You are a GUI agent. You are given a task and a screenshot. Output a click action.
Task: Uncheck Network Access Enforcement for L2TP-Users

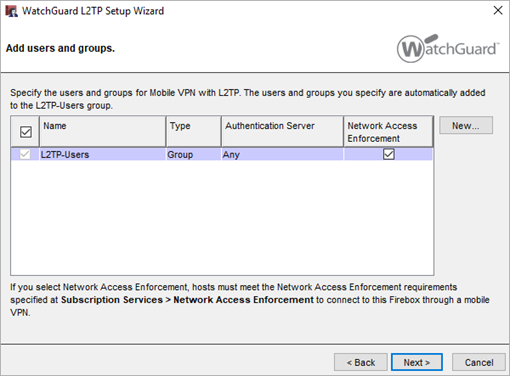click(x=389, y=154)
